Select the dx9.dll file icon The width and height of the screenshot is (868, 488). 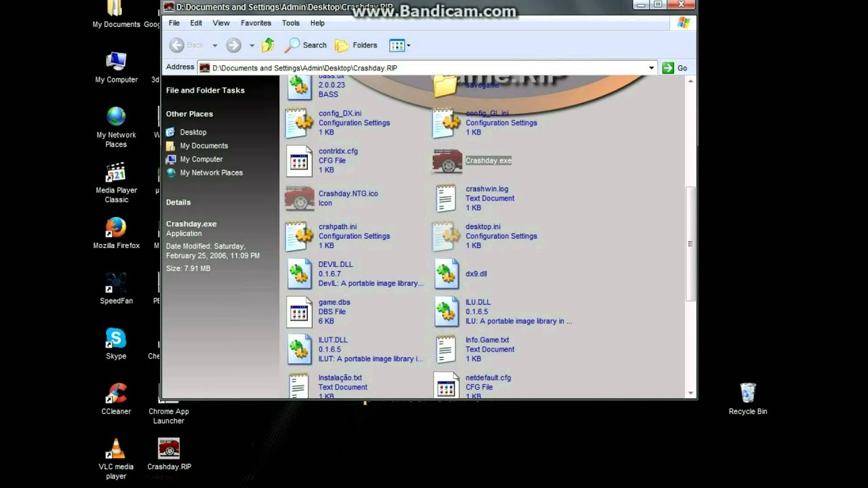click(447, 274)
